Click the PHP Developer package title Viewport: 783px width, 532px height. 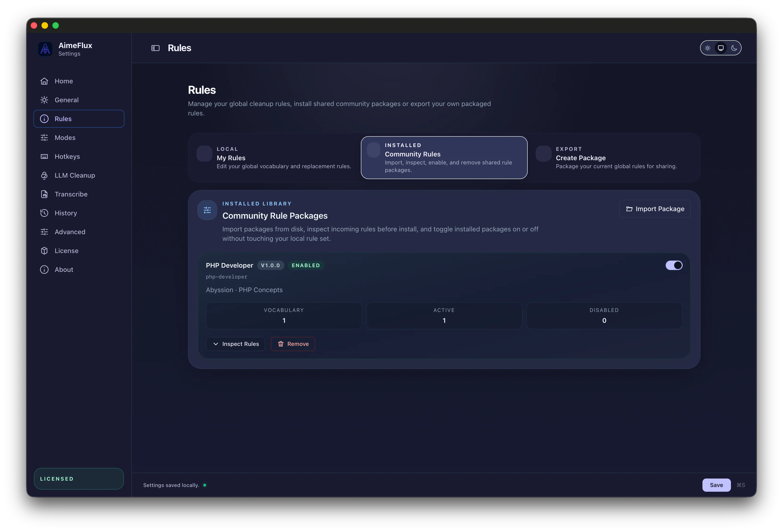click(229, 266)
